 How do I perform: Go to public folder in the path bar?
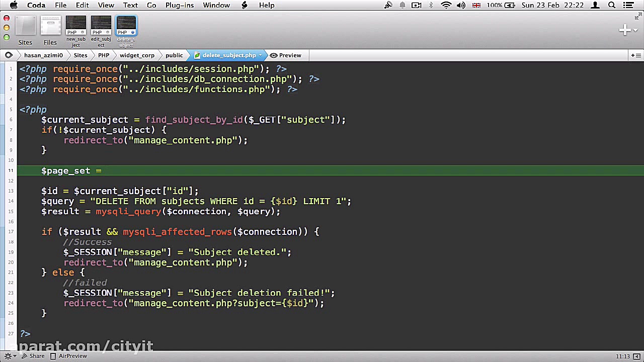coord(174,55)
